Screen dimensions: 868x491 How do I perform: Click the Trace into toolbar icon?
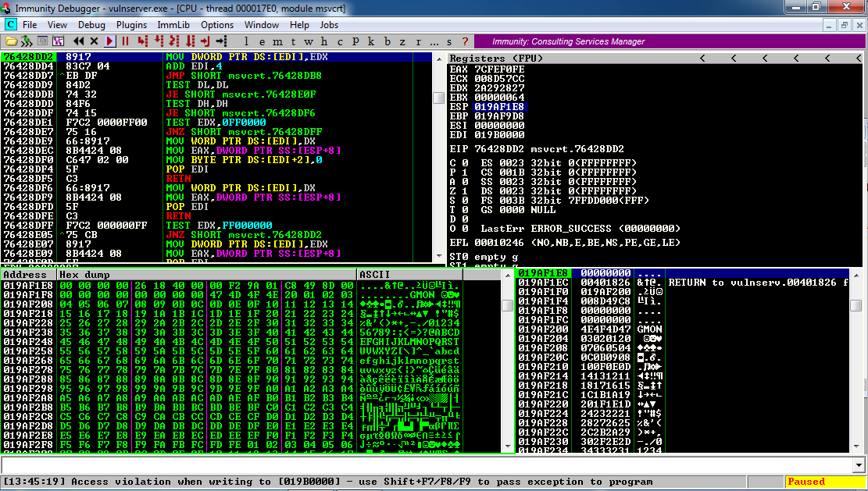click(x=174, y=41)
